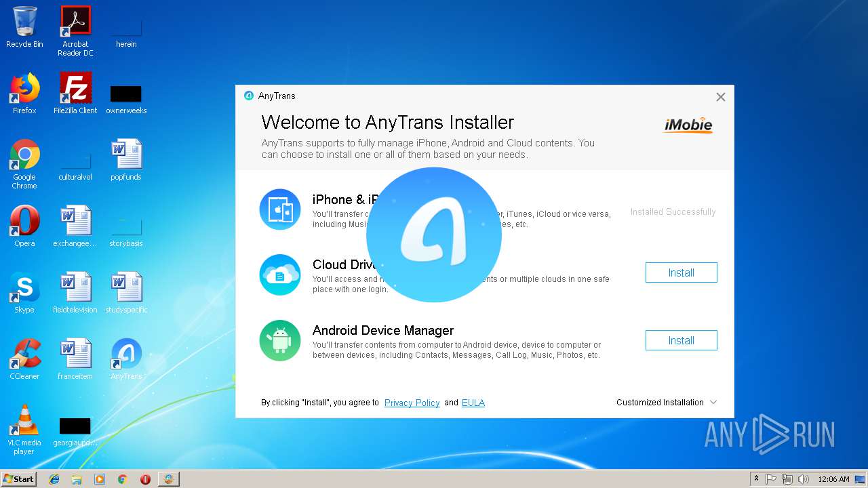This screenshot has width=868, height=488.
Task: Click the Android Device Manager title
Action: click(383, 330)
